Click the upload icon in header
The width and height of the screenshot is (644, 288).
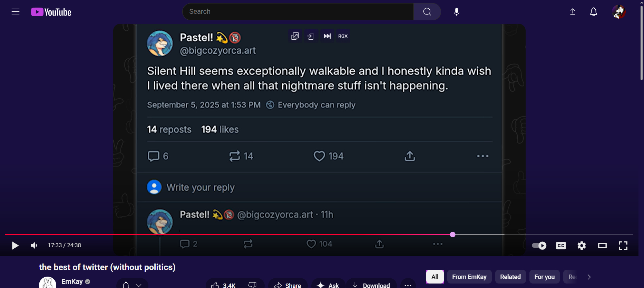tap(573, 12)
